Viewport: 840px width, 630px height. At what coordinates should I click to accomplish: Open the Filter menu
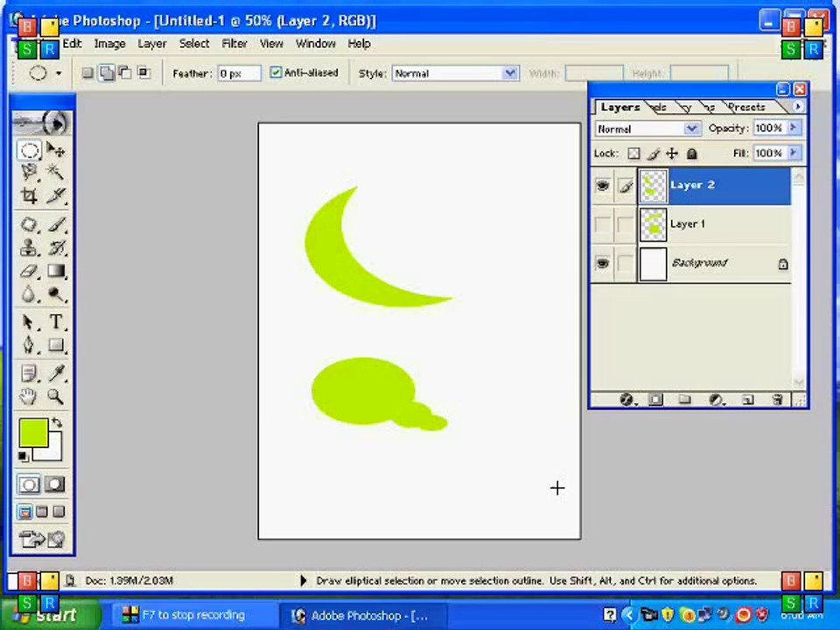[234, 44]
